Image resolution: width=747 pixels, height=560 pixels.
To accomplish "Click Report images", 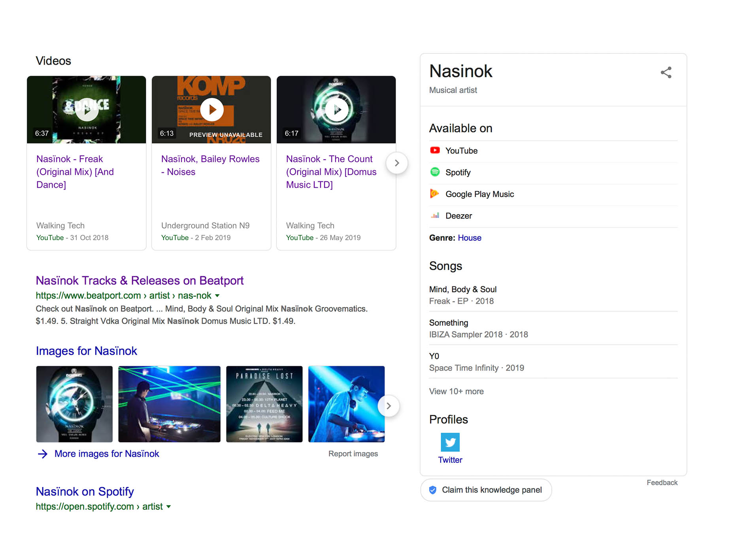I will point(353,454).
